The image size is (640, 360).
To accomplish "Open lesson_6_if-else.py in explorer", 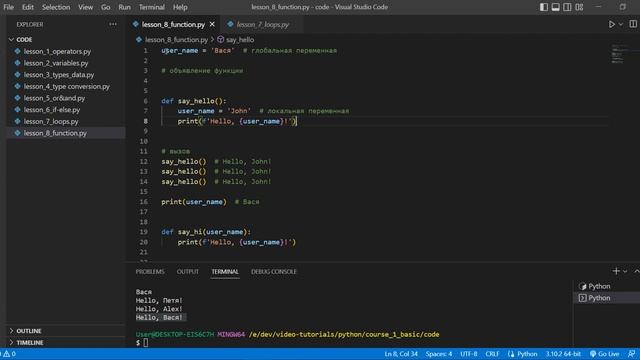I will click(x=52, y=110).
